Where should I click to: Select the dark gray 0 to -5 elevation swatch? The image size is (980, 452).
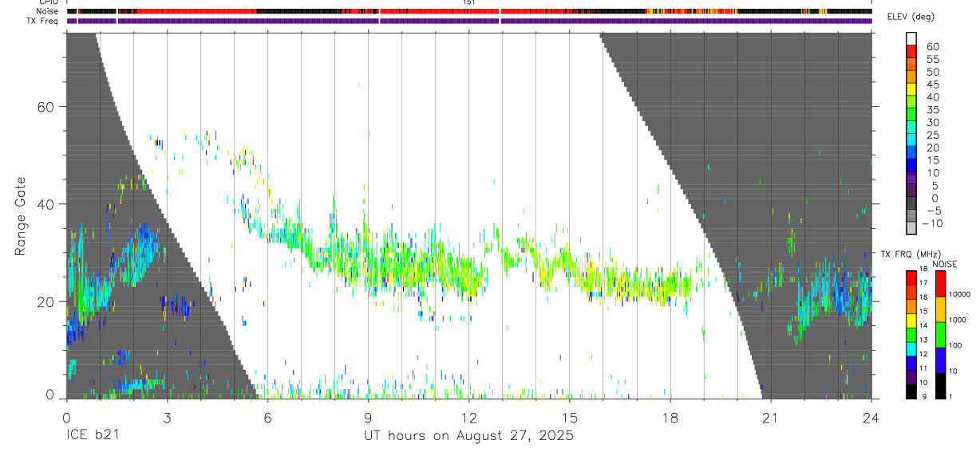click(x=911, y=204)
